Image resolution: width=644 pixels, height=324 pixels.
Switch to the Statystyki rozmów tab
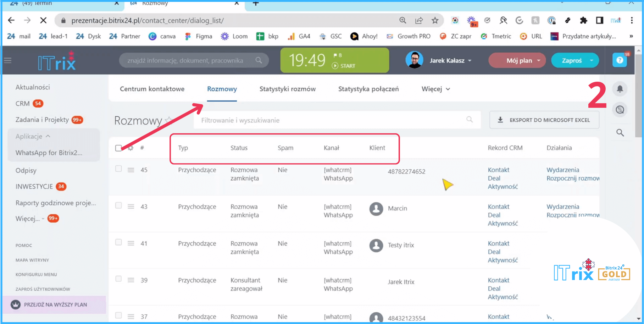[x=287, y=89]
